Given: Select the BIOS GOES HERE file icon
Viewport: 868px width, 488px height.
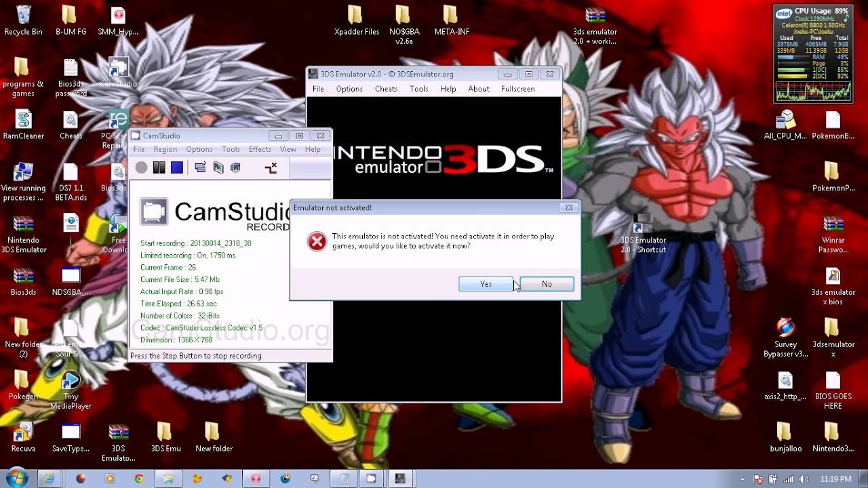Looking at the screenshot, I should [833, 390].
